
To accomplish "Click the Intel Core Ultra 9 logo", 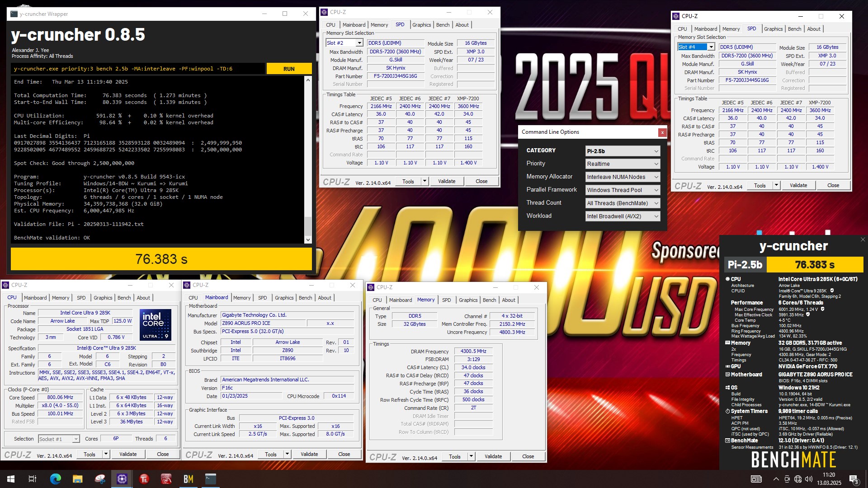I will coord(156,324).
